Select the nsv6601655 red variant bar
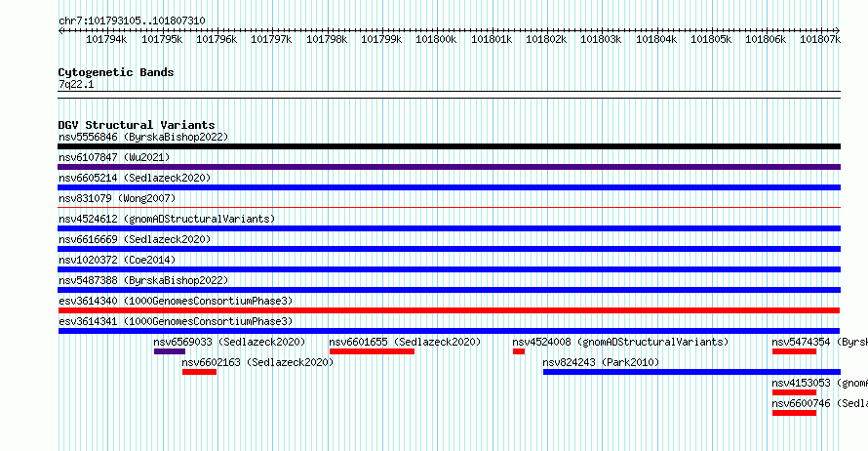The width and height of the screenshot is (868, 451). 372,351
